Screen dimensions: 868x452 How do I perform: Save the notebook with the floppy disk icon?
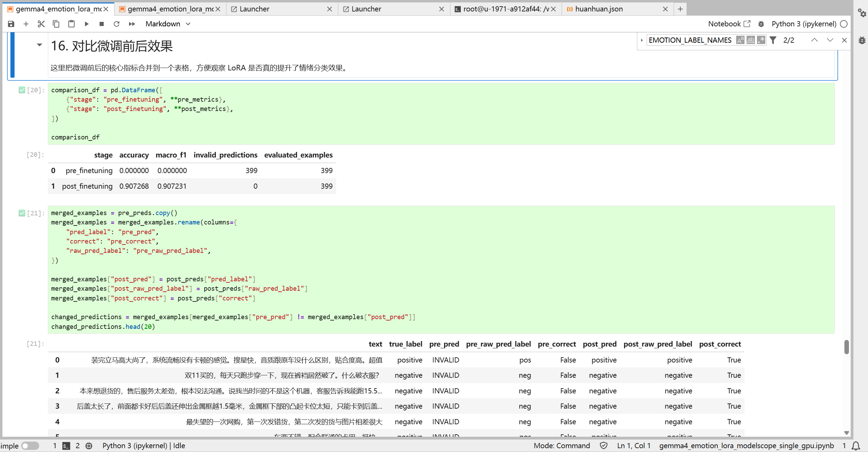point(11,24)
